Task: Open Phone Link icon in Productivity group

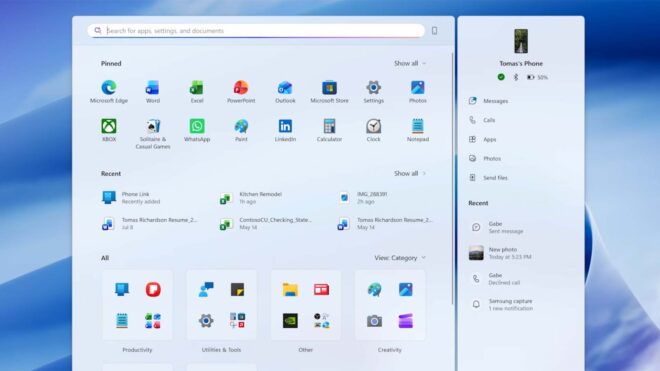Action: tap(122, 289)
